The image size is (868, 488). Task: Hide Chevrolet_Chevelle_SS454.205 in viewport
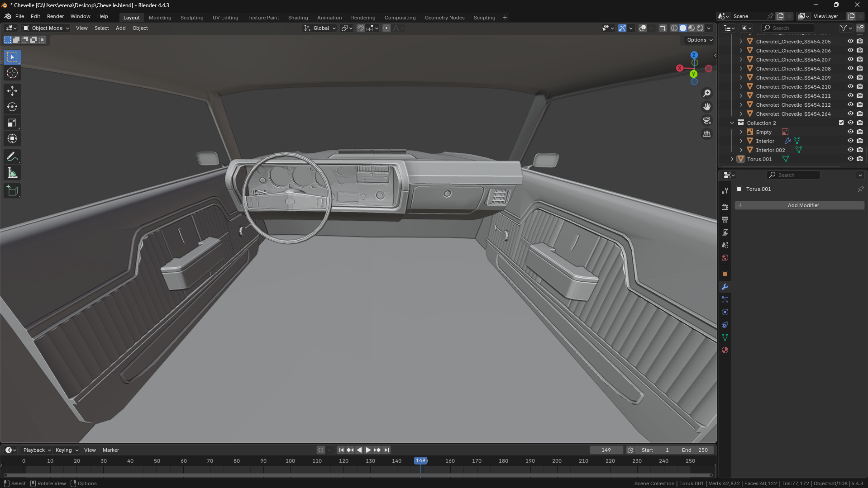point(850,42)
